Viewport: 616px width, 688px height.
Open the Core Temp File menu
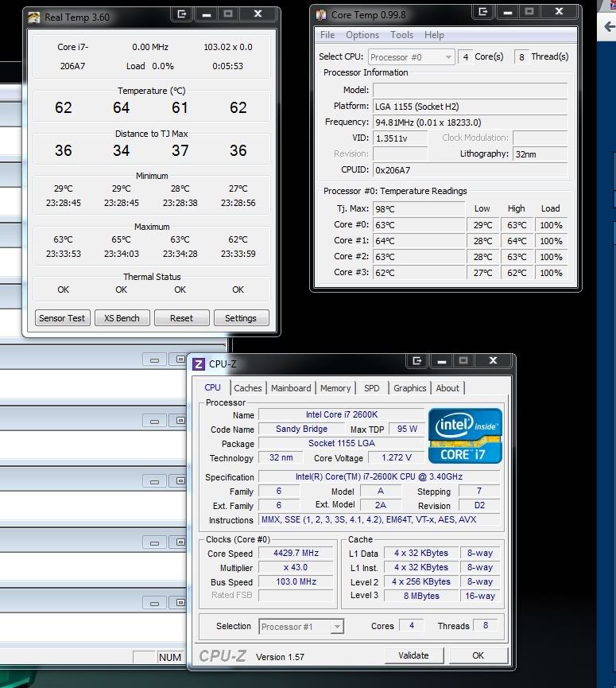pyautogui.click(x=327, y=35)
